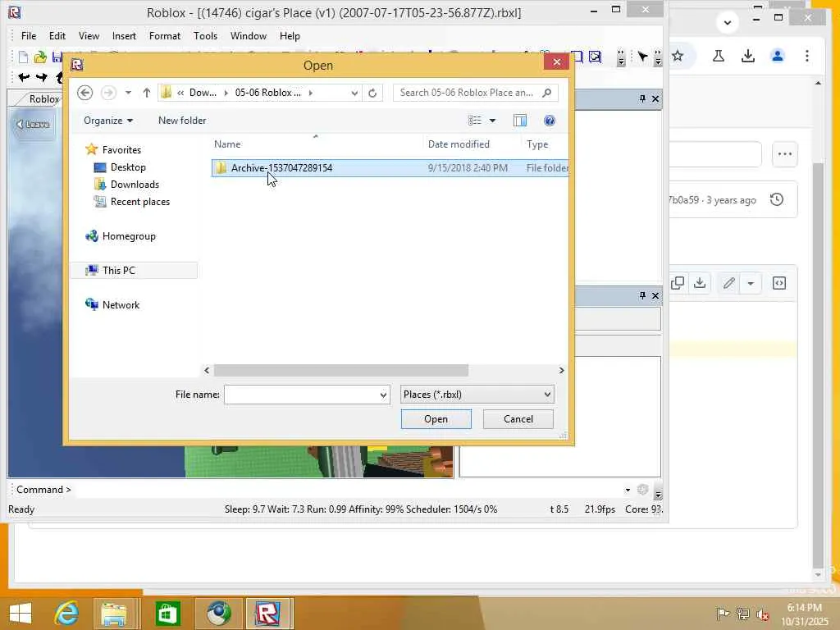The width and height of the screenshot is (840, 630).
Task: Go up one folder level in Open dialog
Action: (x=146, y=93)
